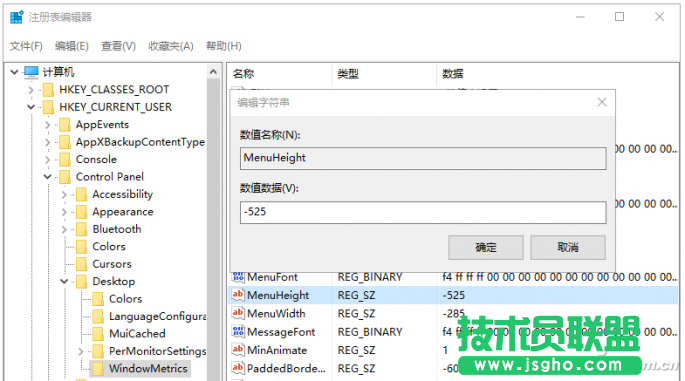Cancel the dialog with the 取消 button
The width and height of the screenshot is (685, 381).
pos(568,247)
